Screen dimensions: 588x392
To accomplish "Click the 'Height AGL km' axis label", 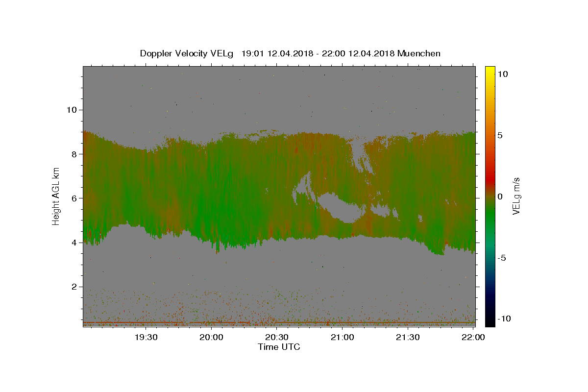I will tap(56, 196).
